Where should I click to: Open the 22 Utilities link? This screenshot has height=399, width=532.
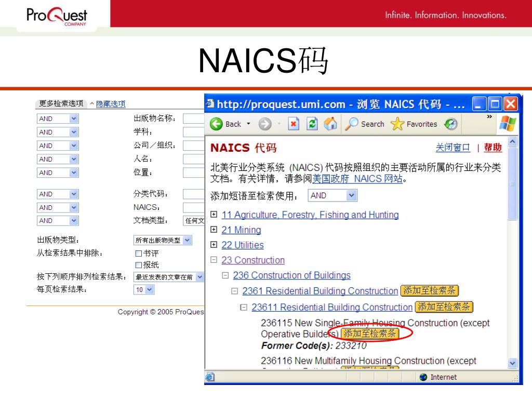coord(243,245)
